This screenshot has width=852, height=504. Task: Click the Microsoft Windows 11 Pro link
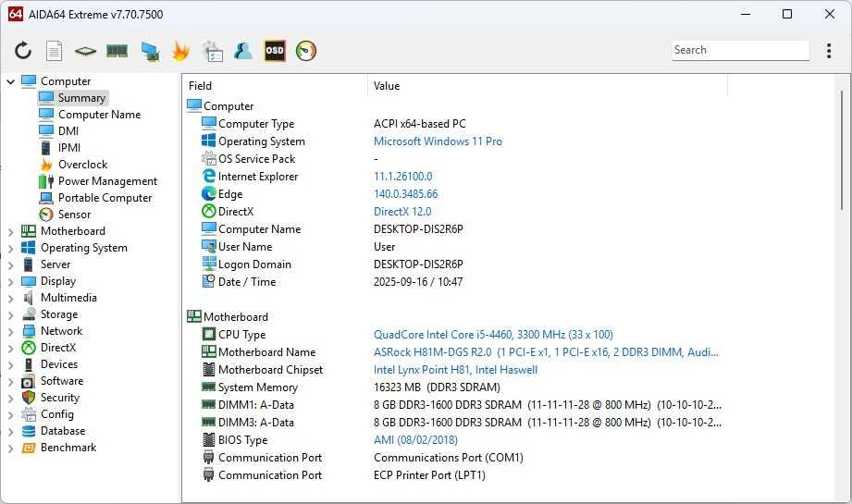pyautogui.click(x=438, y=141)
